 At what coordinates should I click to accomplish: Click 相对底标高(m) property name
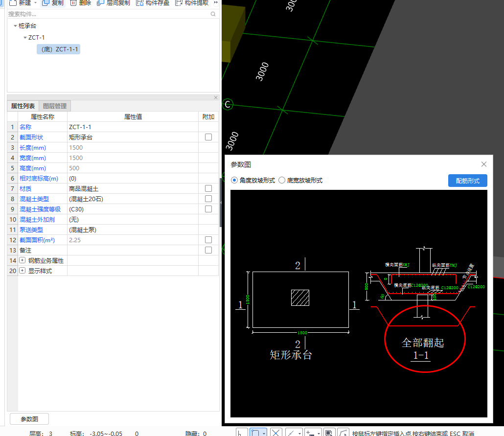coord(39,179)
